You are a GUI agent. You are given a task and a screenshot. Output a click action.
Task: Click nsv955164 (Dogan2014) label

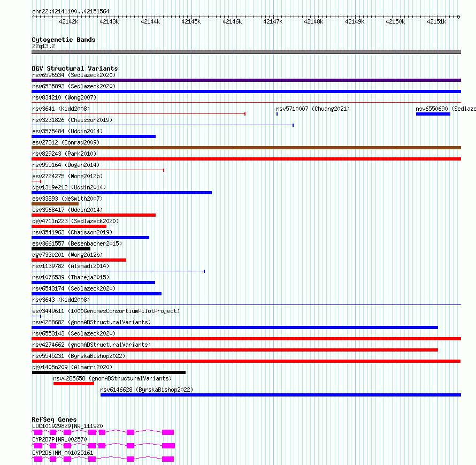click(66, 165)
